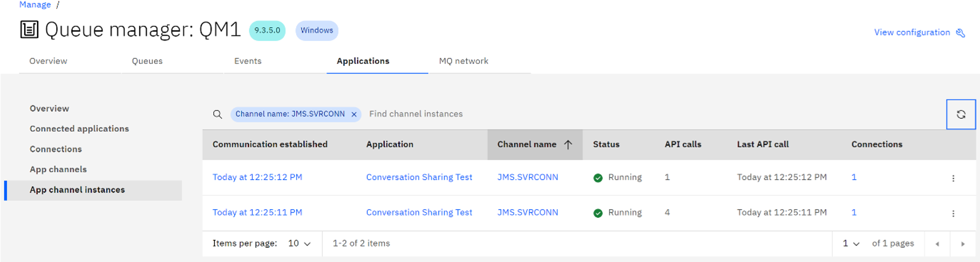980x262 pixels.
Task: Select Overview in the side menu
Action: pyautogui.click(x=49, y=108)
